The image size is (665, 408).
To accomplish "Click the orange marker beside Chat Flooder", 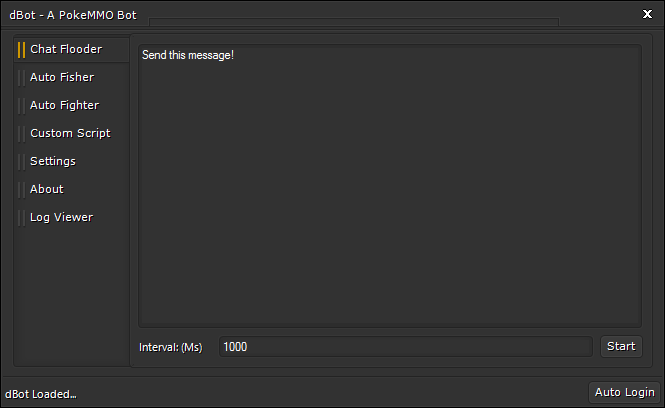I will [x=22, y=50].
